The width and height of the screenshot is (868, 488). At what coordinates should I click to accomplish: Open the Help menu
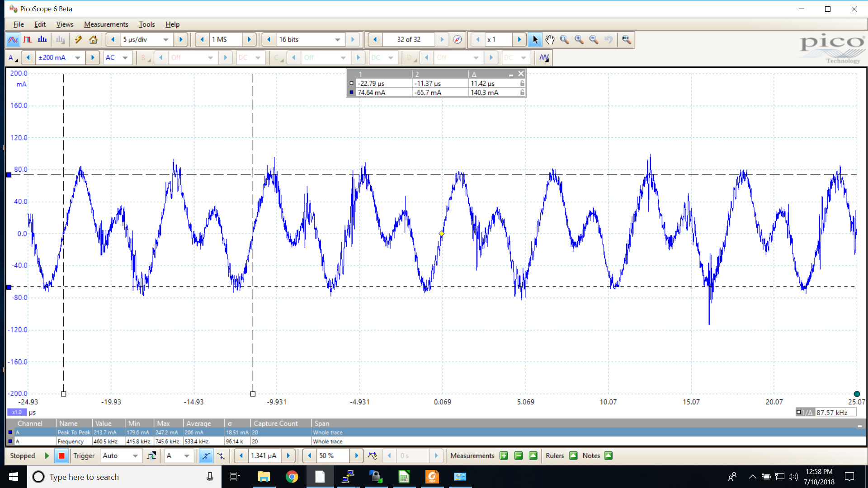coord(172,24)
